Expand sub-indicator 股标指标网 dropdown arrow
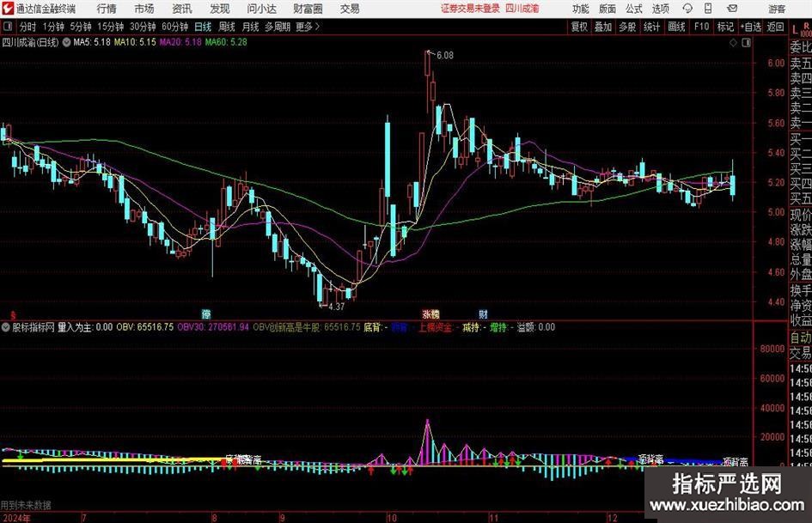 click(6, 327)
